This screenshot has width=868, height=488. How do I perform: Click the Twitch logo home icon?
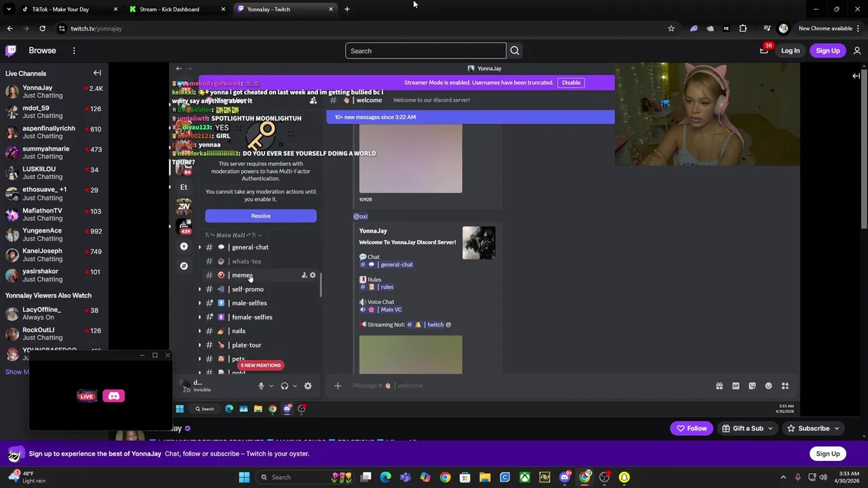[11, 50]
